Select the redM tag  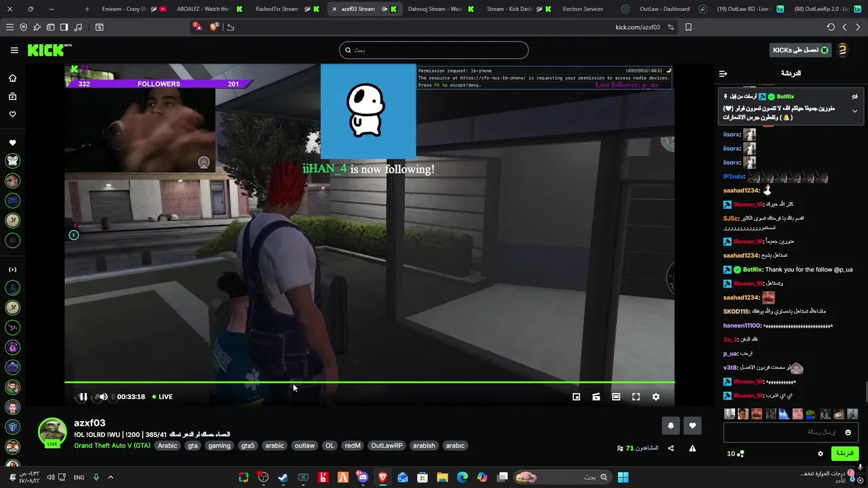[353, 445]
